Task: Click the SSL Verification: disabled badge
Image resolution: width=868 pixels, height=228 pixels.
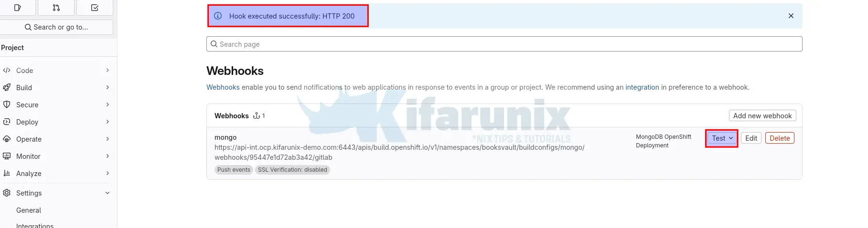Action: click(292, 170)
